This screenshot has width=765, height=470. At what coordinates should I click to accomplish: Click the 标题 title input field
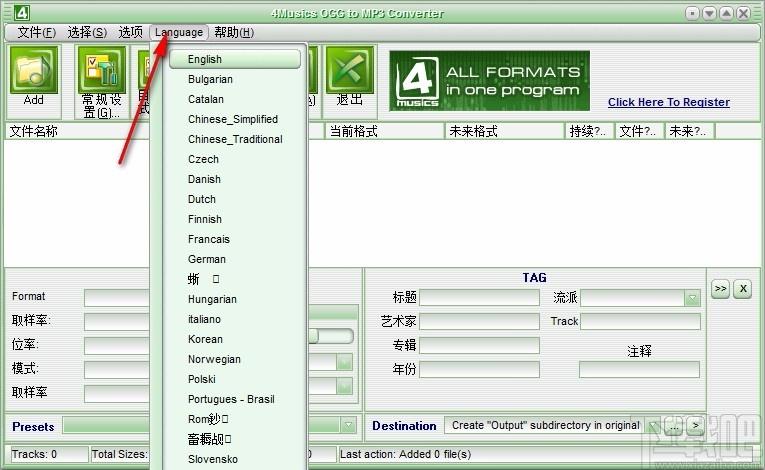(x=479, y=298)
